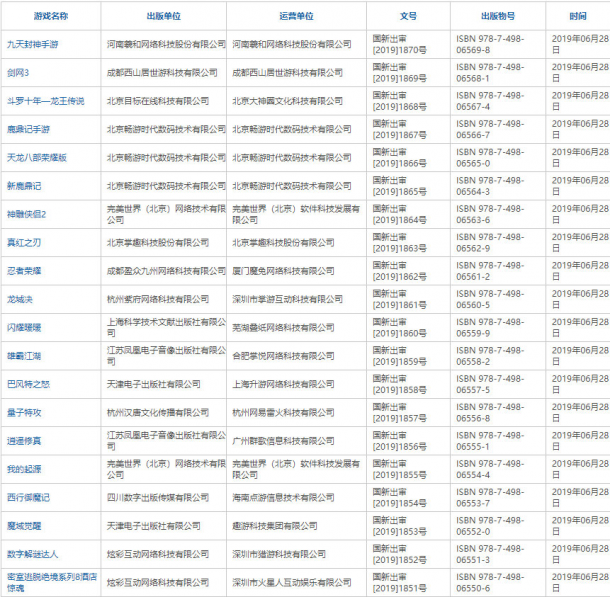
Task: Click the 数字解谜达人 link
Action: (x=33, y=554)
